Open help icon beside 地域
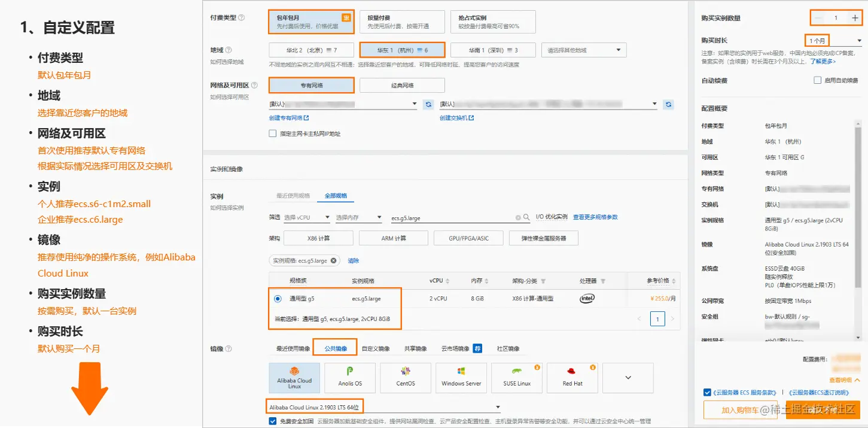868x428 pixels. (x=229, y=50)
